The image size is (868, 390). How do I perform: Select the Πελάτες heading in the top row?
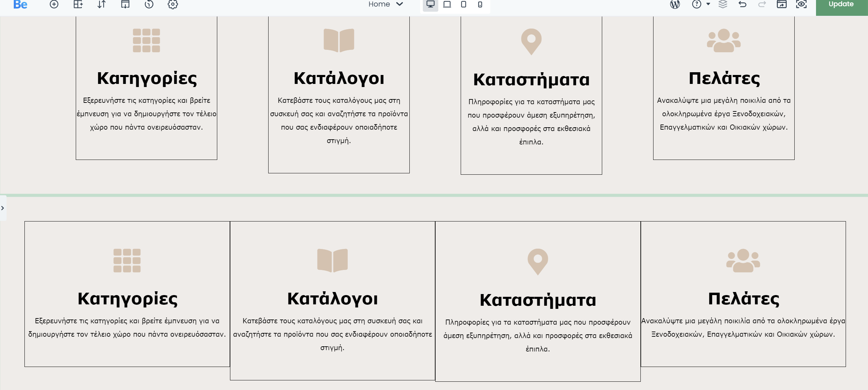pos(724,79)
